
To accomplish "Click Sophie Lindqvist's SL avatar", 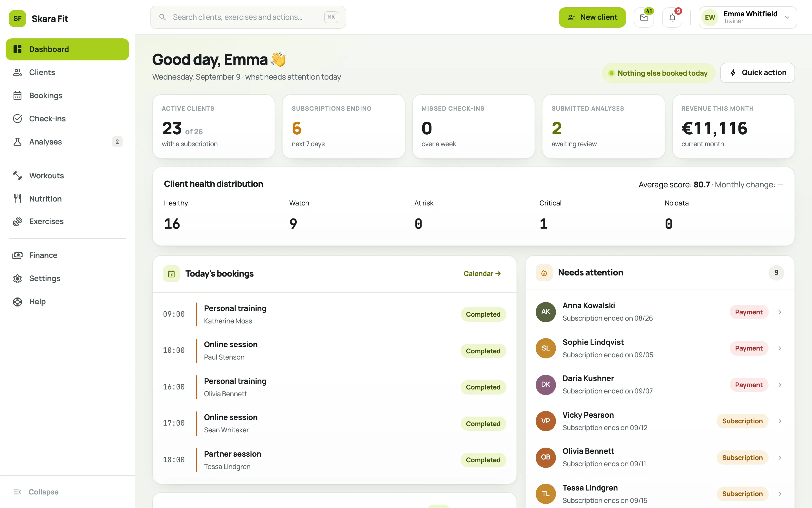I will coord(546,348).
